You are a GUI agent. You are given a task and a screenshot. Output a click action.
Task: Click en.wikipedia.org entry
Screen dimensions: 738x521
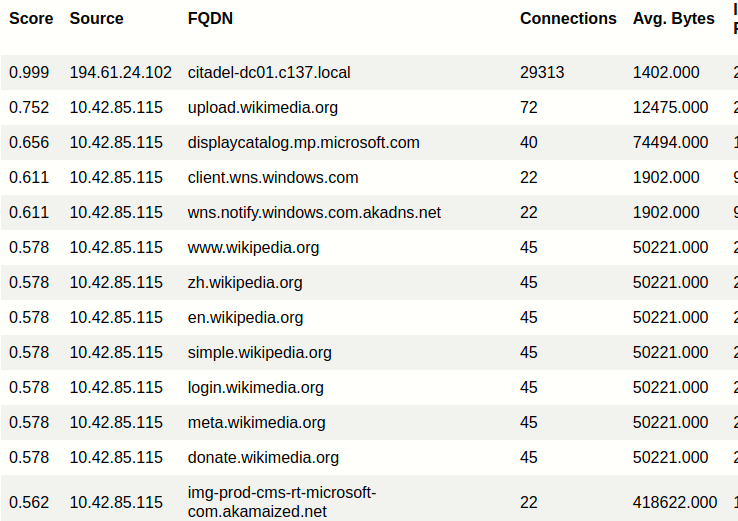click(245, 318)
